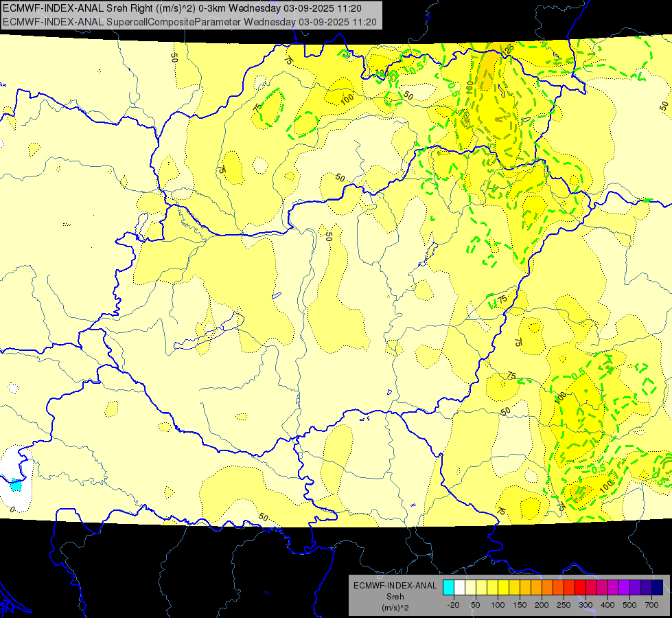Click the legend value '250'

tap(564, 605)
